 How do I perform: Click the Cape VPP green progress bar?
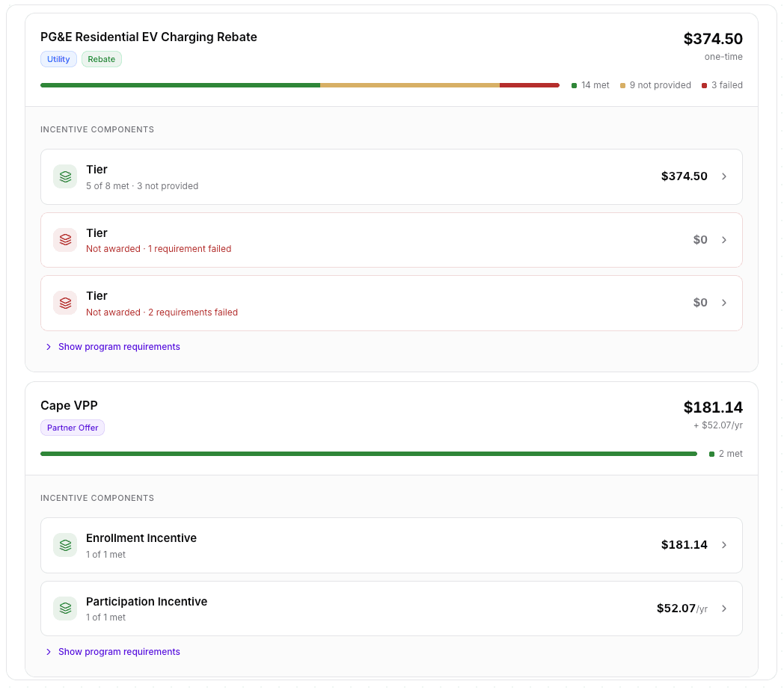(x=369, y=454)
